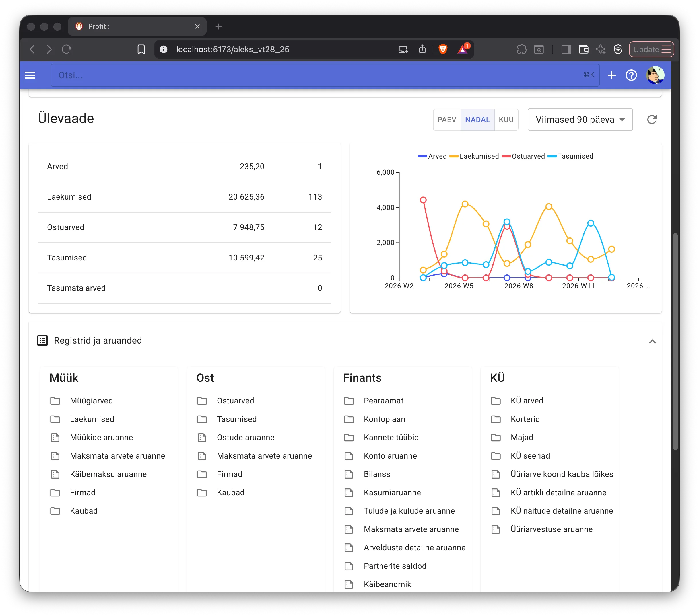The image size is (699, 616).
Task: Toggle Tasumised series in chart legend
Action: (x=570, y=156)
